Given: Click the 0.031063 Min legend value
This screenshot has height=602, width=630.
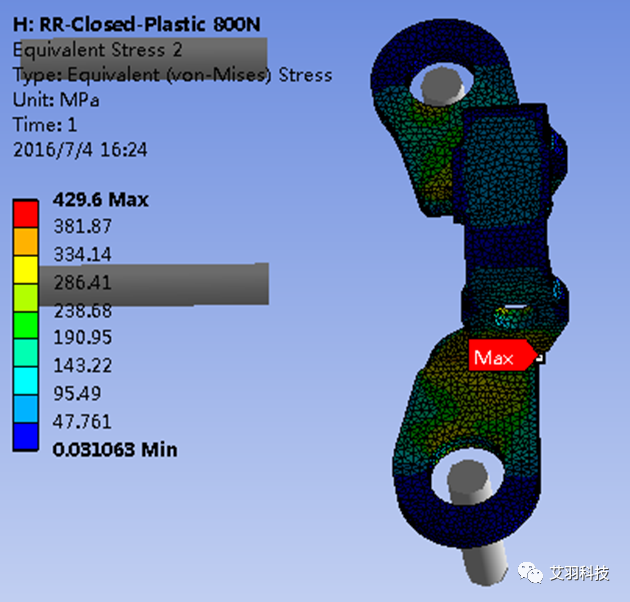Looking at the screenshot, I should (x=115, y=449).
